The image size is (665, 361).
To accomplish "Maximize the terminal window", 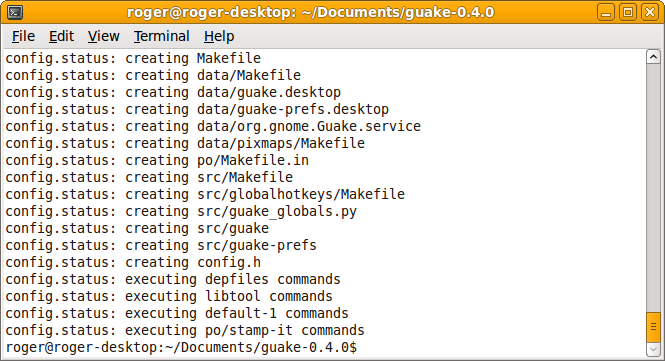I will (628, 12).
